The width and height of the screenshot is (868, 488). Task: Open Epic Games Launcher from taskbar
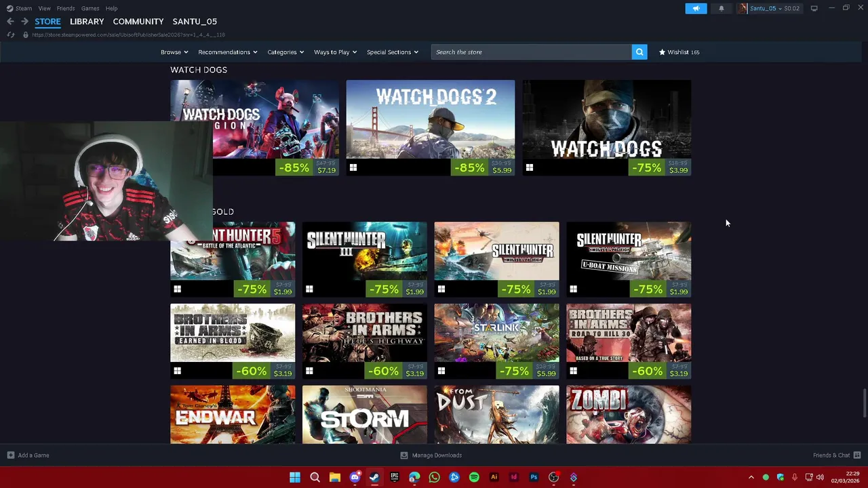coord(394,477)
